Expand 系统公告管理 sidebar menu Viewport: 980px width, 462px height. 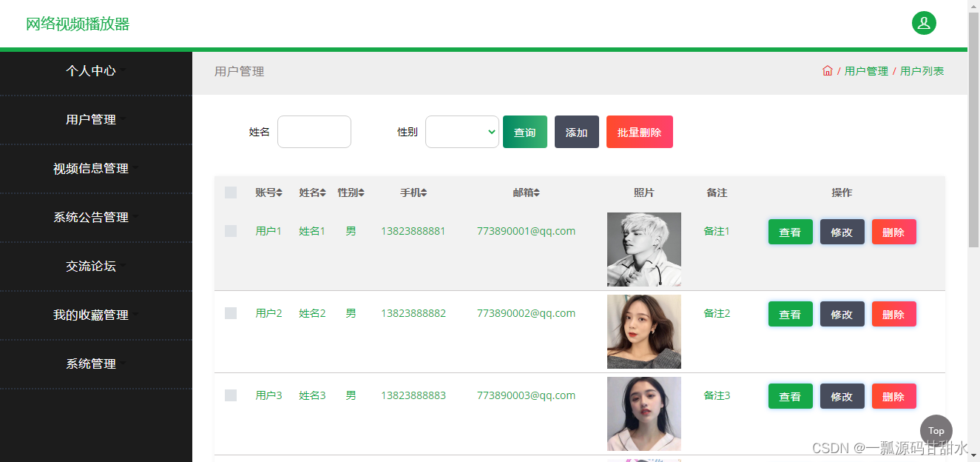tap(96, 218)
